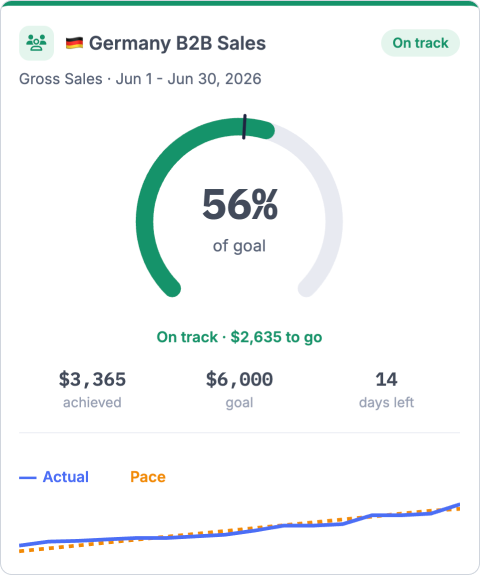This screenshot has height=575, width=480.
Task: Click the 'days left' caption label
Action: point(386,403)
